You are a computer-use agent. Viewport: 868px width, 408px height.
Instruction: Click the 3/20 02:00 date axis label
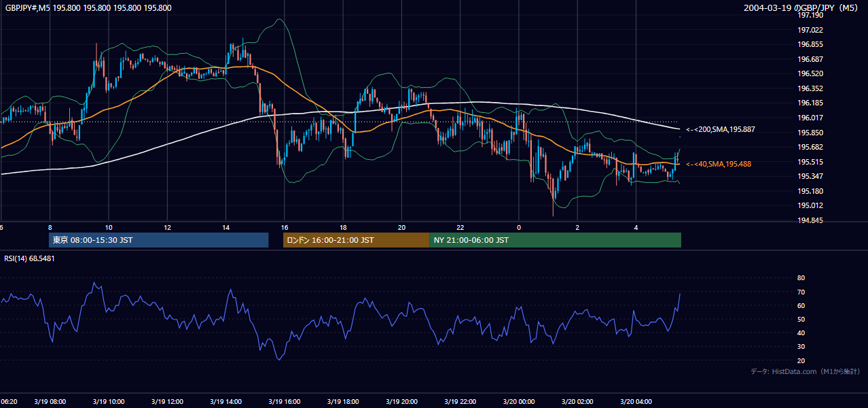click(578, 402)
